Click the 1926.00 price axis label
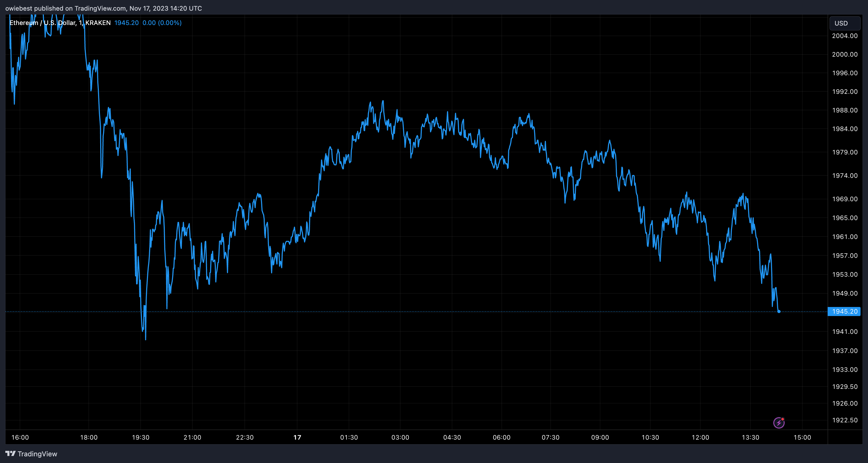 (x=845, y=403)
